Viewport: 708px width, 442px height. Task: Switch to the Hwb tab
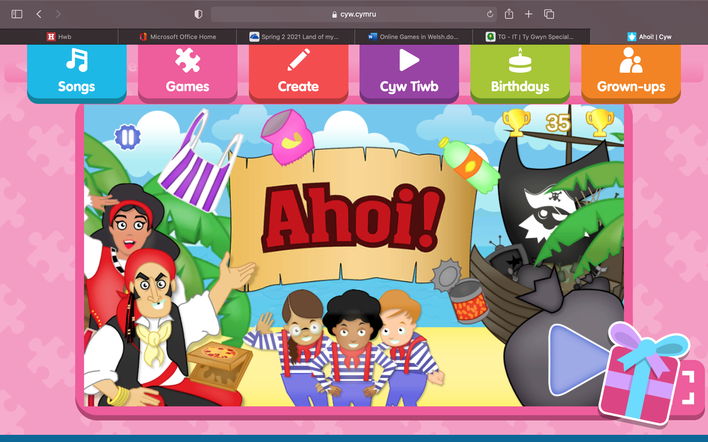[59, 37]
